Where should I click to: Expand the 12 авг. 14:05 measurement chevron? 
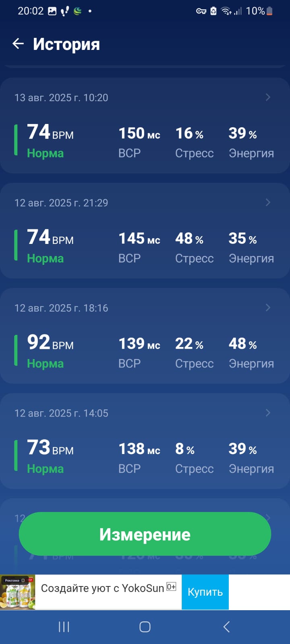click(x=268, y=413)
